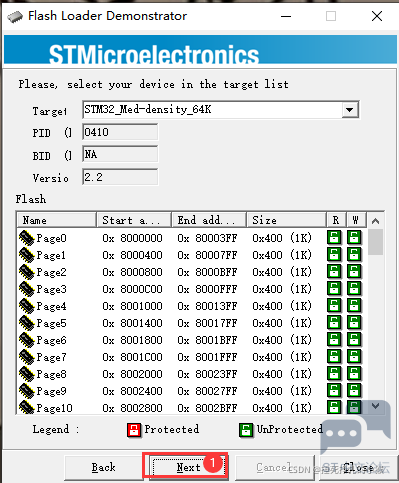Minimize the Flash Loader Demonstrator window
Screen dimensions: 399x483
(286, 16)
